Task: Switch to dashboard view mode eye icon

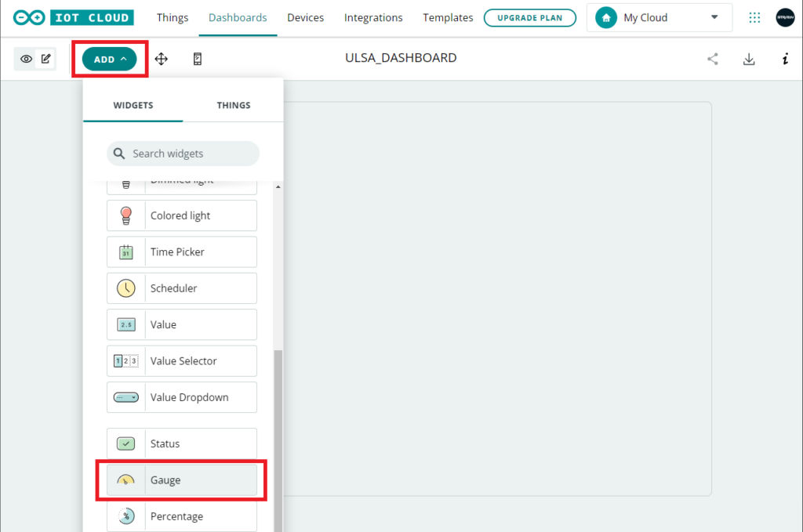Action: pyautogui.click(x=26, y=59)
